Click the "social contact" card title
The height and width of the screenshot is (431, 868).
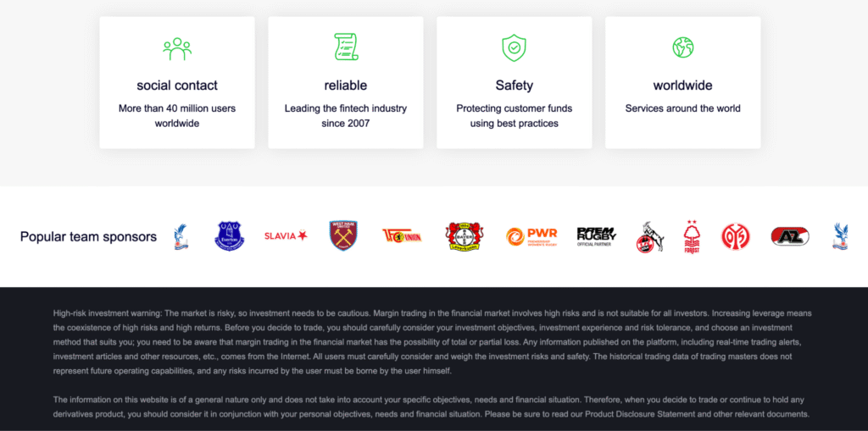(177, 86)
